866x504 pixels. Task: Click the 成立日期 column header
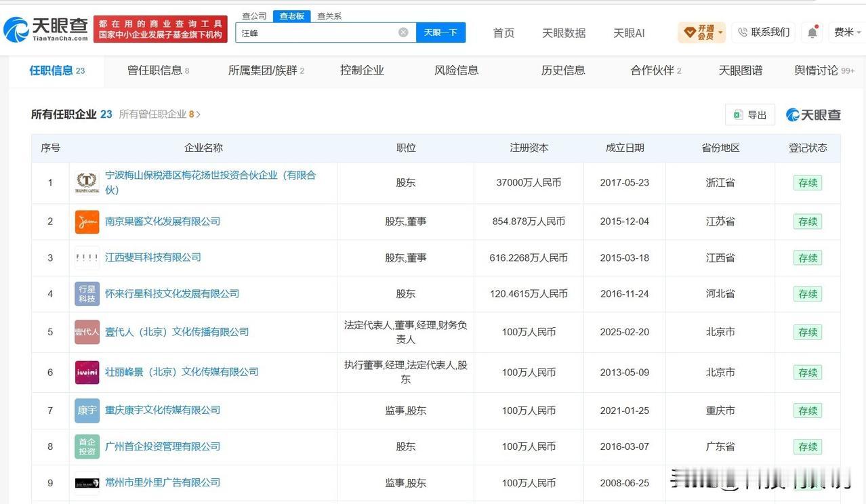click(625, 148)
